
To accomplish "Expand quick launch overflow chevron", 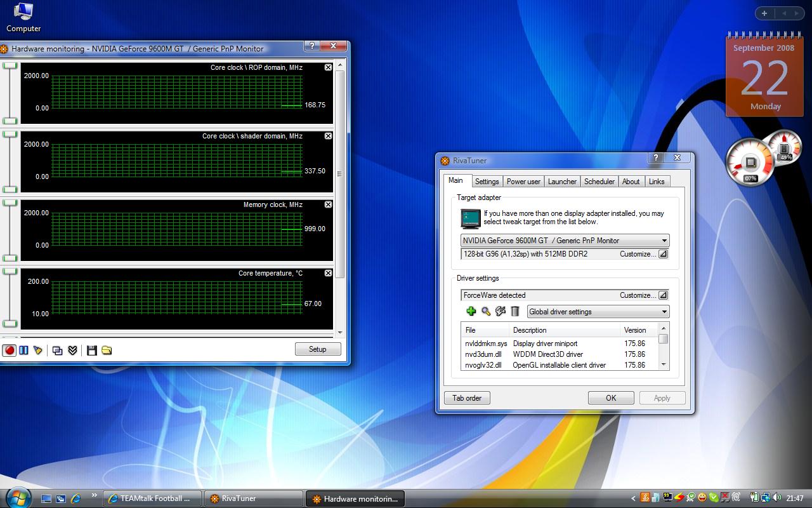I will click(x=95, y=495).
